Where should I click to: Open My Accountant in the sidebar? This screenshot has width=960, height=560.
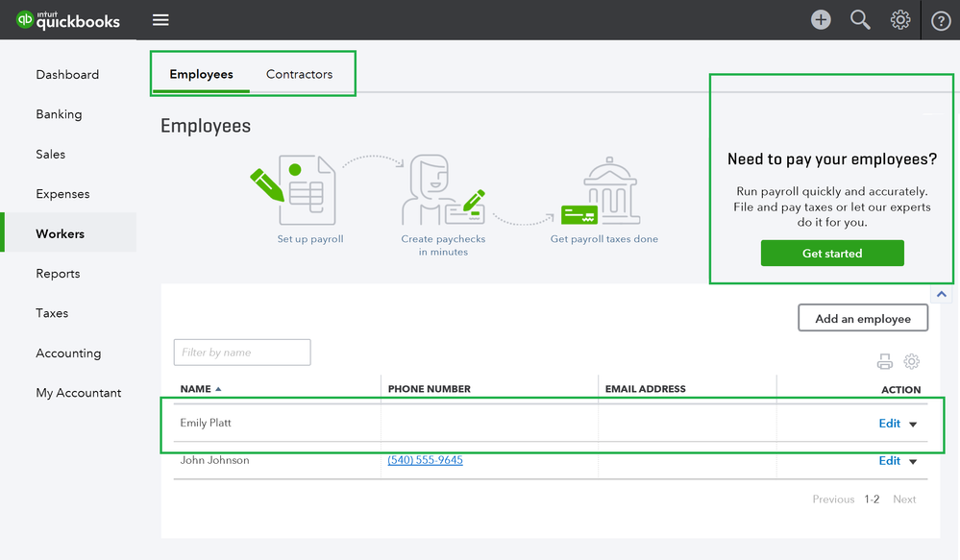coord(79,393)
